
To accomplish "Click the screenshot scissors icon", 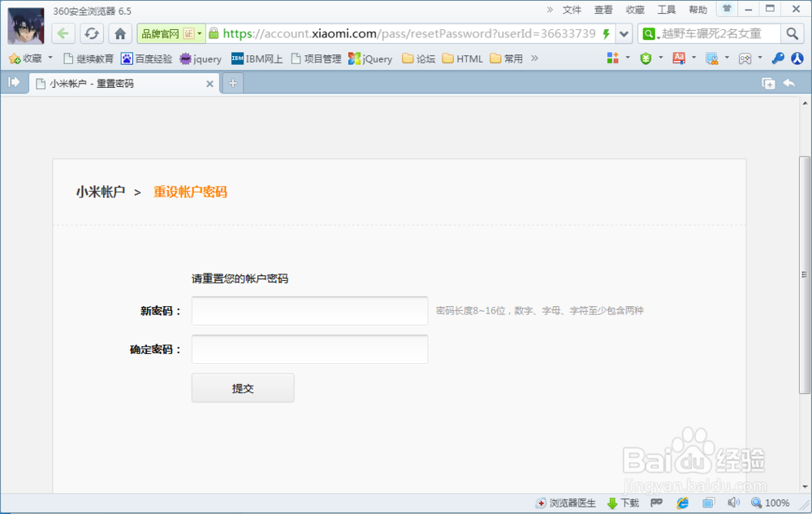I will pyautogui.click(x=712, y=58).
